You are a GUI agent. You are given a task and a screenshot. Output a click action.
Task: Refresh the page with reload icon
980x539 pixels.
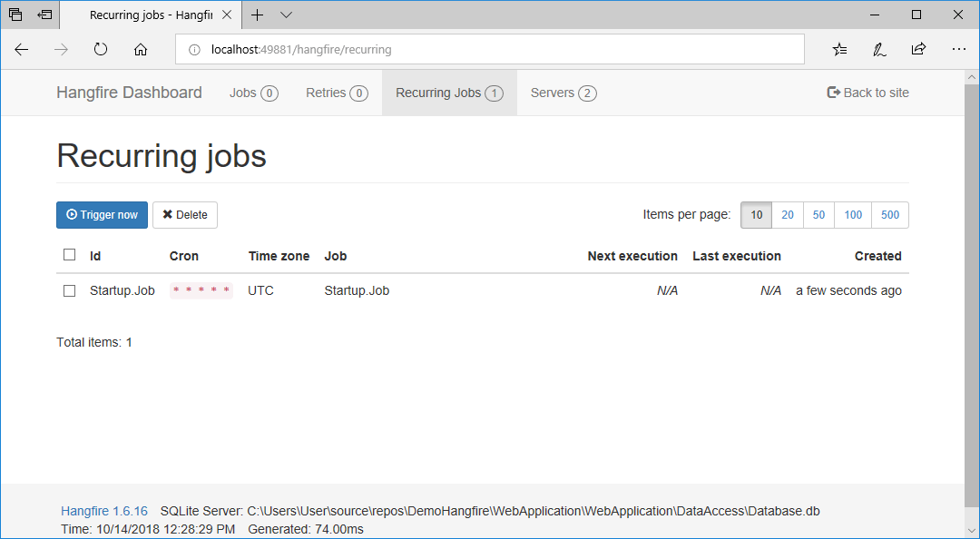click(100, 49)
